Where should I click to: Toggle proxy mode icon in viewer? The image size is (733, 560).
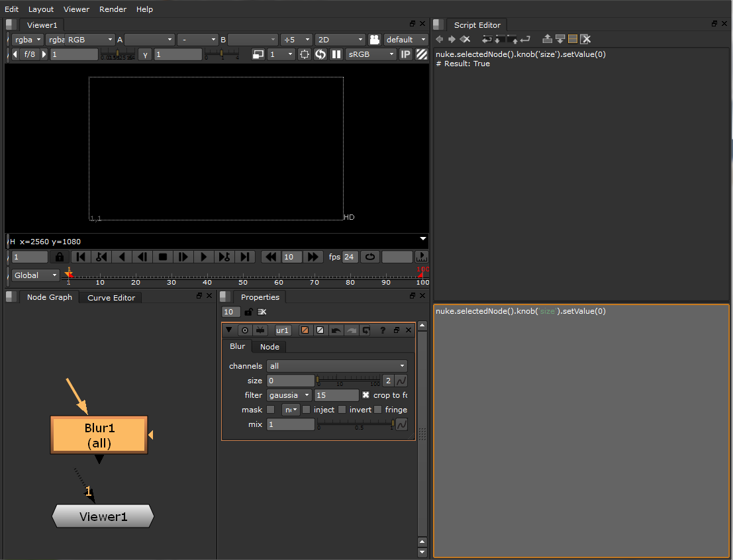(x=258, y=54)
